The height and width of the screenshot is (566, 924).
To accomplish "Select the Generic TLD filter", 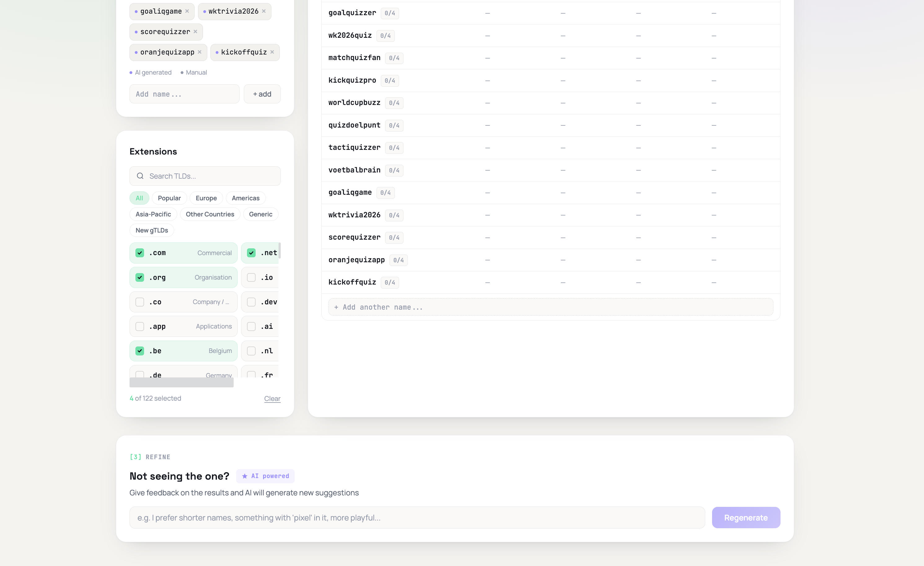I will coord(261,214).
